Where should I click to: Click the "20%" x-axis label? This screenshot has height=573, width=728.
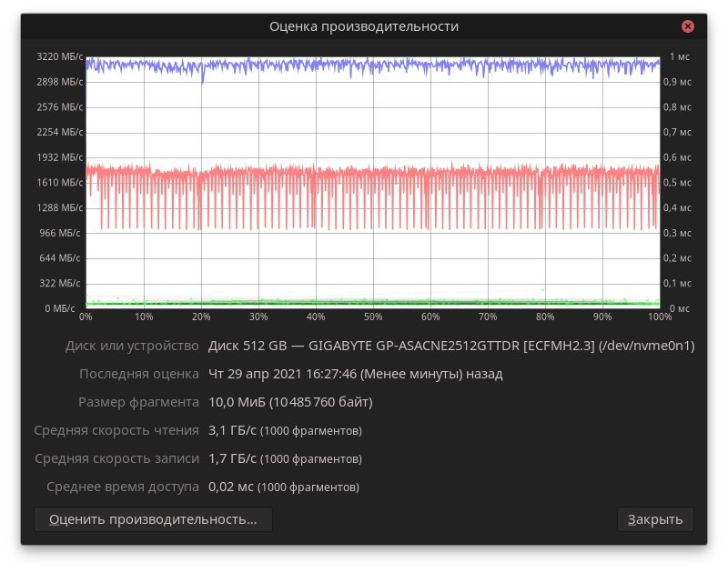coord(201,317)
